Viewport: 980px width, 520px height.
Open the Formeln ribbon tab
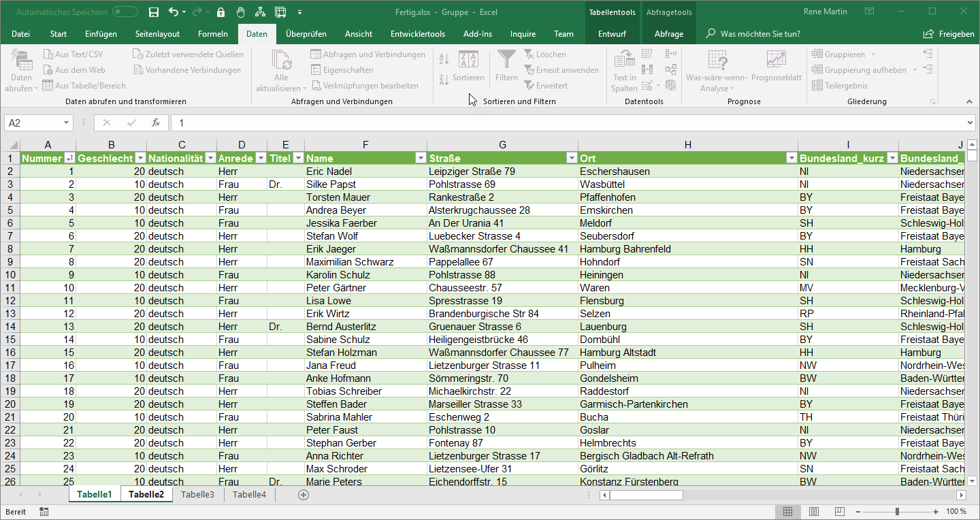(212, 34)
